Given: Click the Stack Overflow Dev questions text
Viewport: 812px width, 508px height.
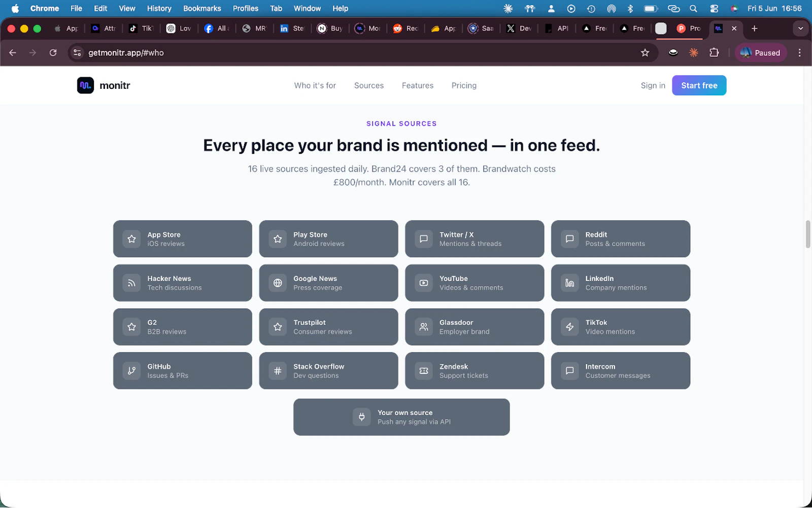Looking at the screenshot, I should pyautogui.click(x=316, y=376).
